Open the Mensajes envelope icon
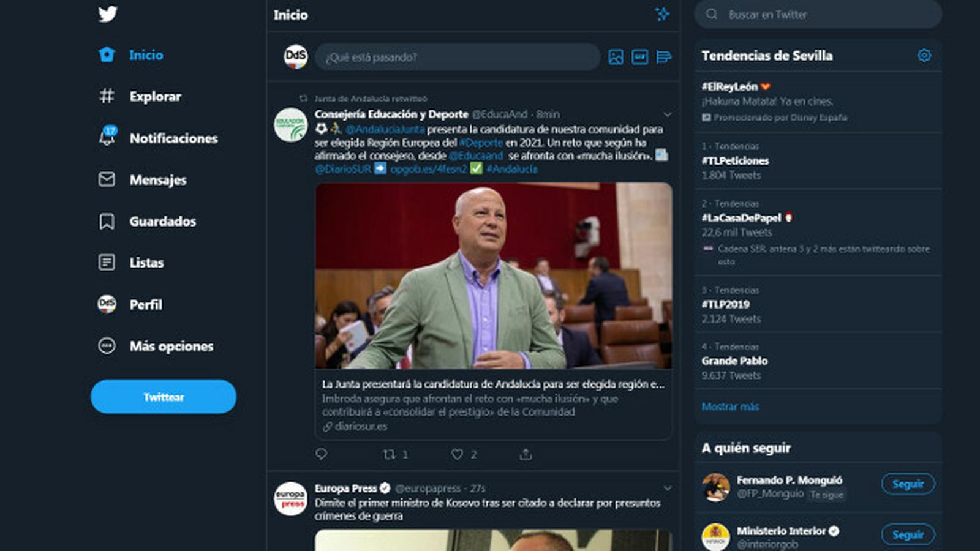 point(107,180)
